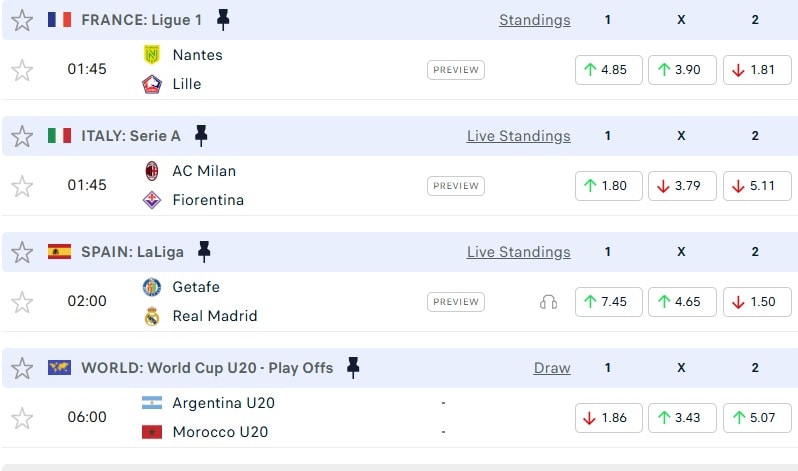Click the Nantes team logo

pyautogui.click(x=152, y=55)
